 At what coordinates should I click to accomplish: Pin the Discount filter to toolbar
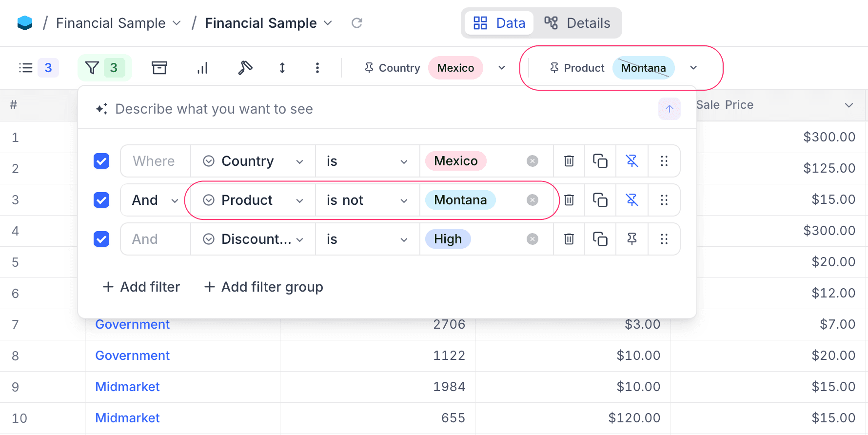(631, 239)
